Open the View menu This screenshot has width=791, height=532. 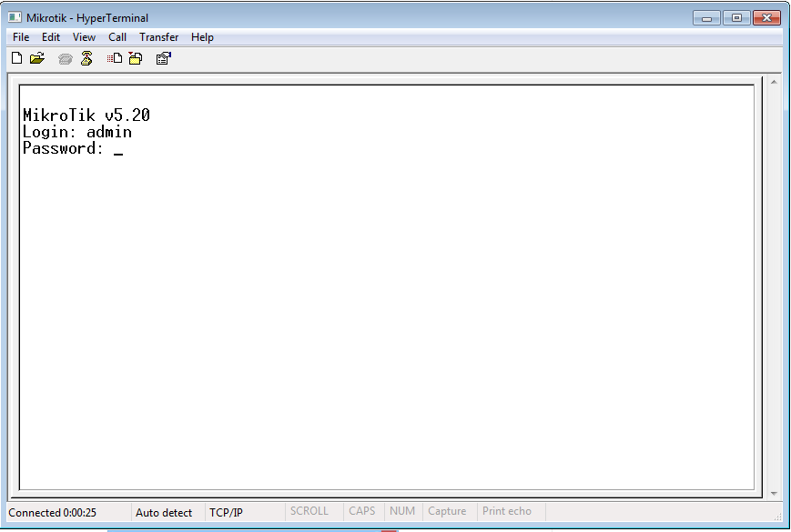84,37
